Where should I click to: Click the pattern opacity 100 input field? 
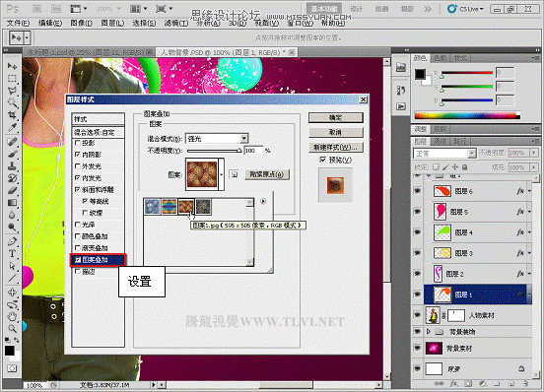[x=253, y=151]
